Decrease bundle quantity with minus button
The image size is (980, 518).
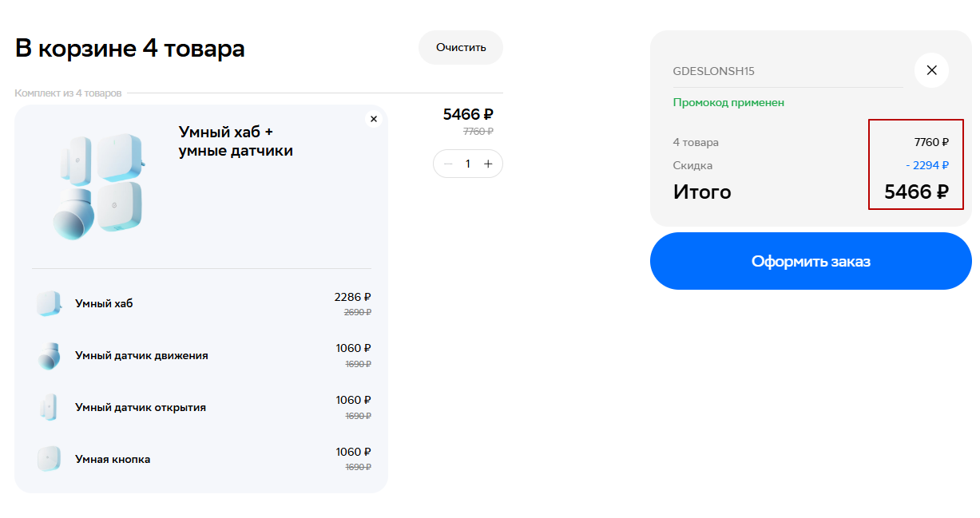[x=448, y=164]
